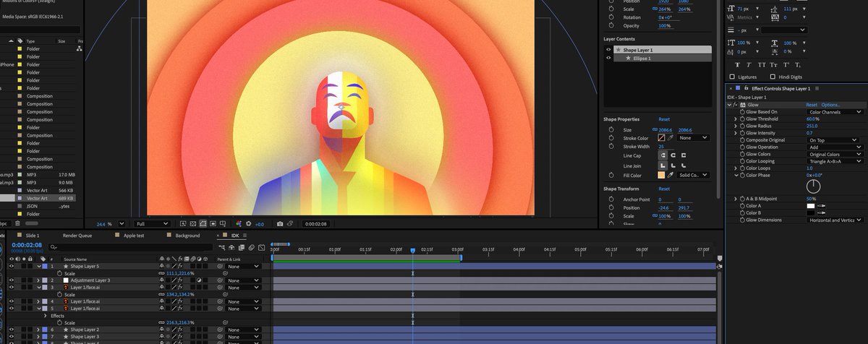Take a snapshot with the camera icon

click(280, 224)
